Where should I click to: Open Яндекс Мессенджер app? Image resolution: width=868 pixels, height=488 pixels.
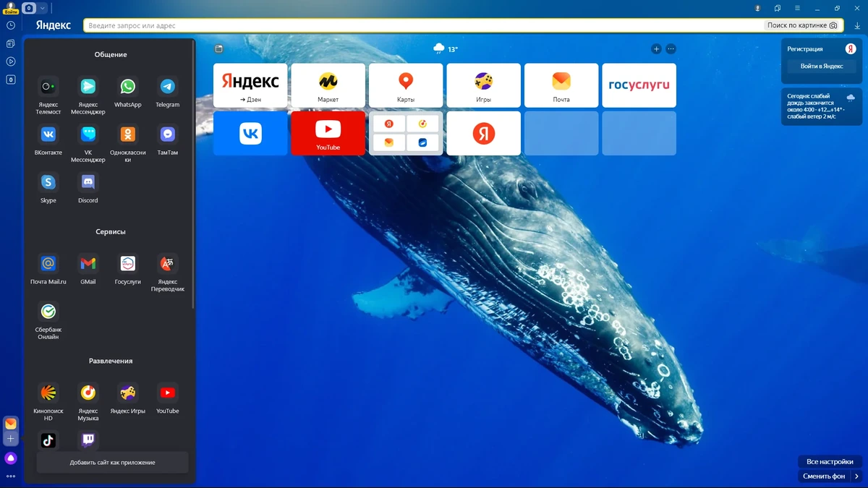point(88,87)
